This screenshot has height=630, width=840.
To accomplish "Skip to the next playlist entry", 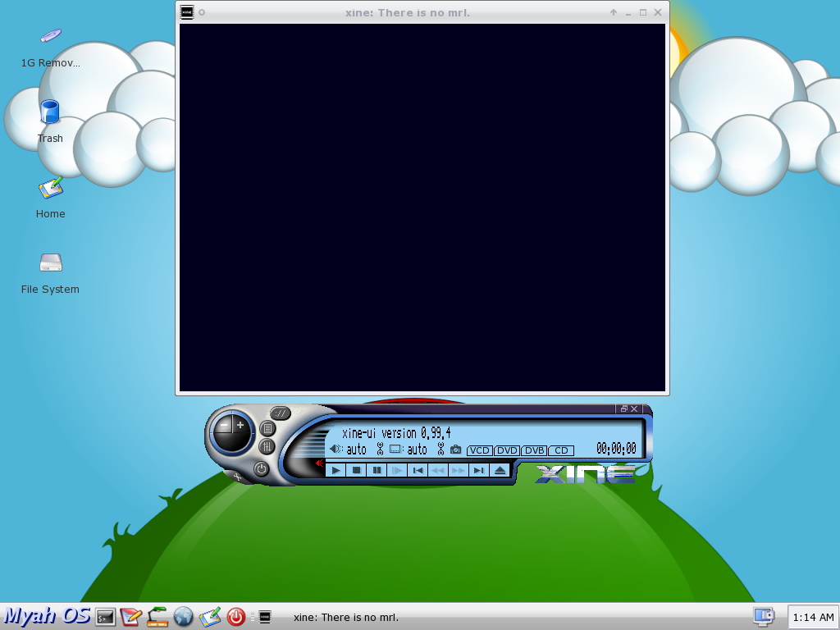I will point(478,470).
